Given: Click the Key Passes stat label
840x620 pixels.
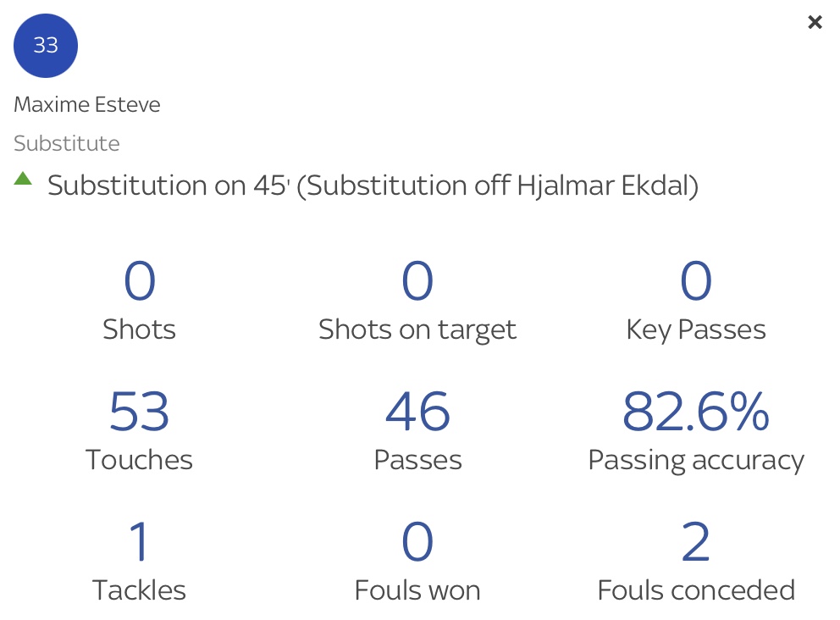Looking at the screenshot, I should coord(696,329).
